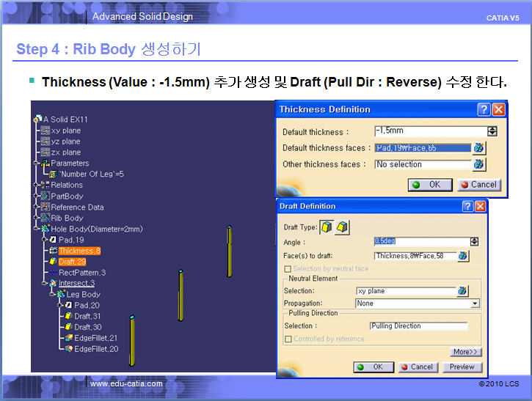
Task: Click More>> in Draft Definition
Action: pyautogui.click(x=466, y=352)
